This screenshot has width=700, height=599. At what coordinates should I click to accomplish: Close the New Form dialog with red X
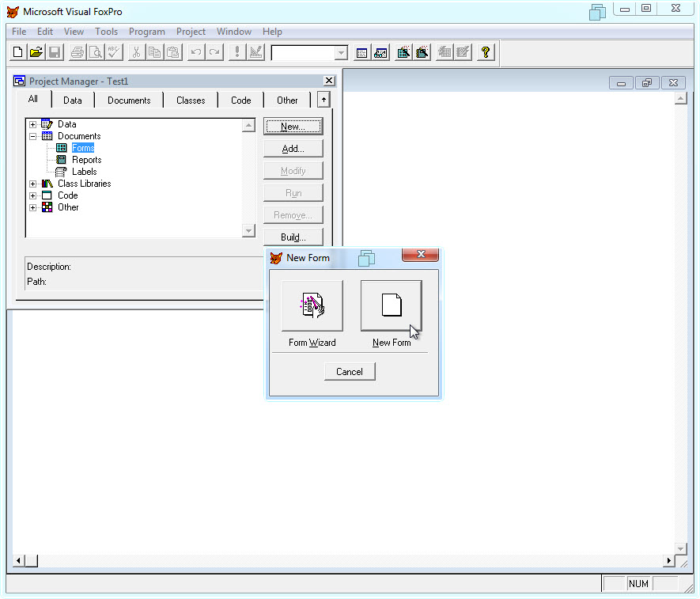(421, 254)
